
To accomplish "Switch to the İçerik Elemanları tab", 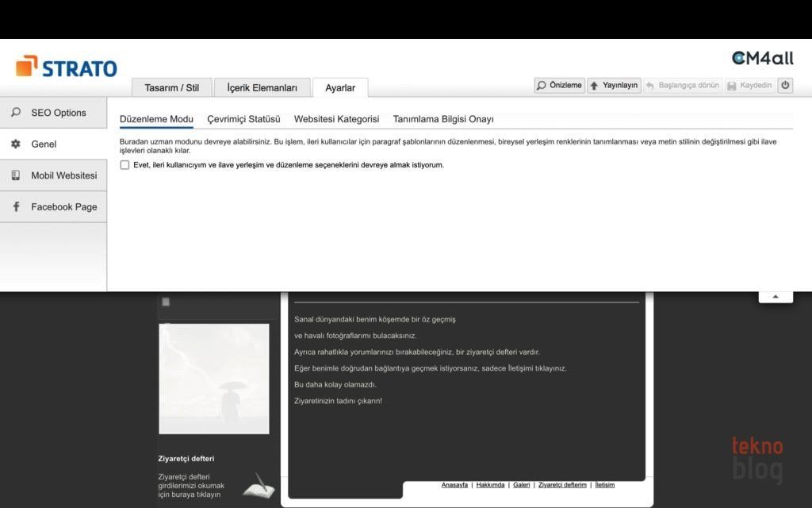I will [262, 88].
